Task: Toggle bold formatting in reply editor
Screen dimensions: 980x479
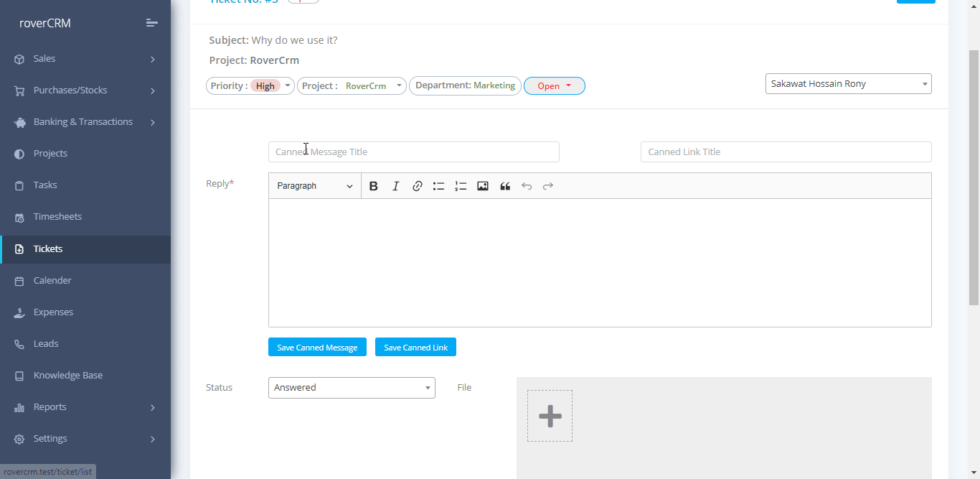Action: point(373,186)
